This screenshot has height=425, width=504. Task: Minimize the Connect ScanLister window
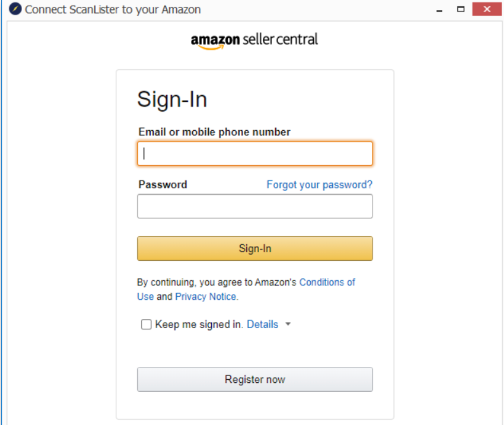(440, 10)
